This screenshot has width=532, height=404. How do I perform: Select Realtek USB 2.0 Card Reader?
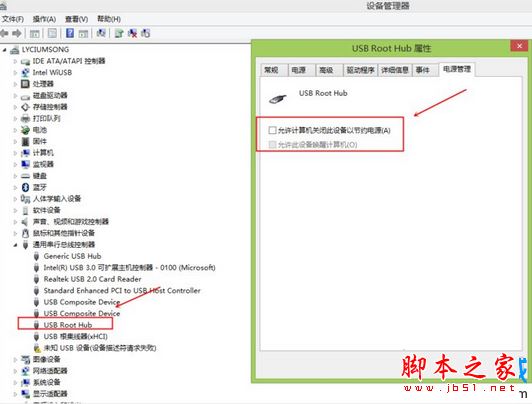[x=93, y=279]
